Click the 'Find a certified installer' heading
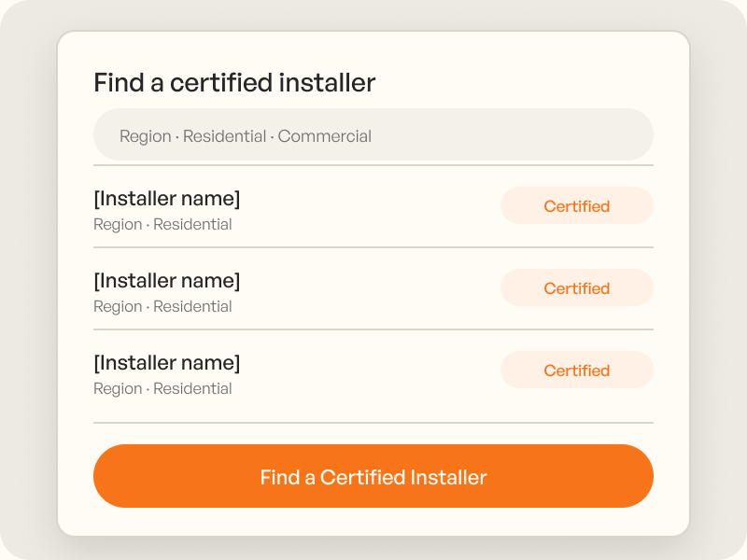 pos(234,82)
